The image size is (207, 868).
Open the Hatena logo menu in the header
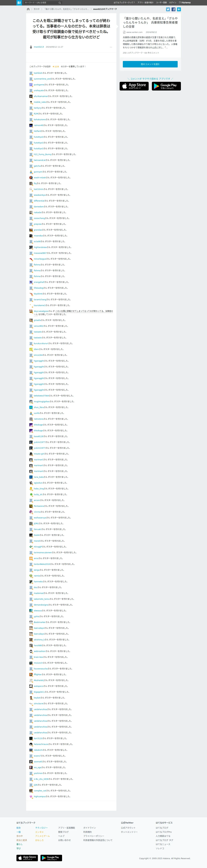[185, 2]
